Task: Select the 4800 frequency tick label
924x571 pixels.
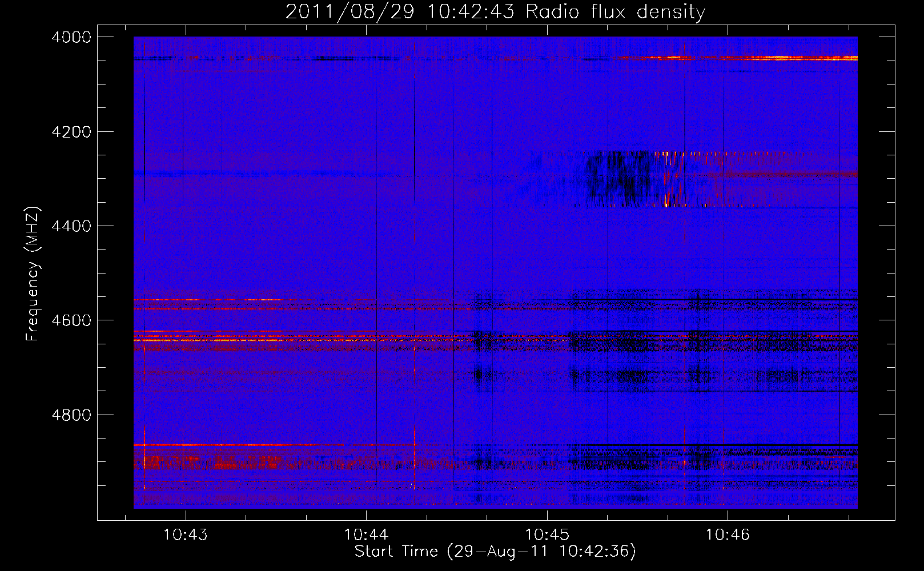Action: point(71,415)
